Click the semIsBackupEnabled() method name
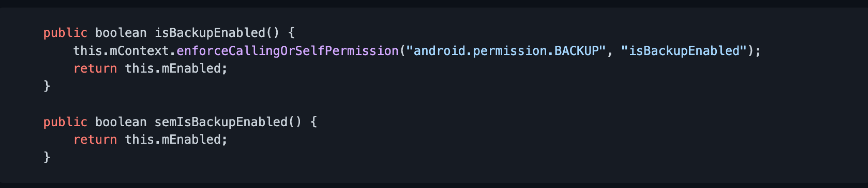Image resolution: width=868 pixels, height=188 pixels. [228, 122]
